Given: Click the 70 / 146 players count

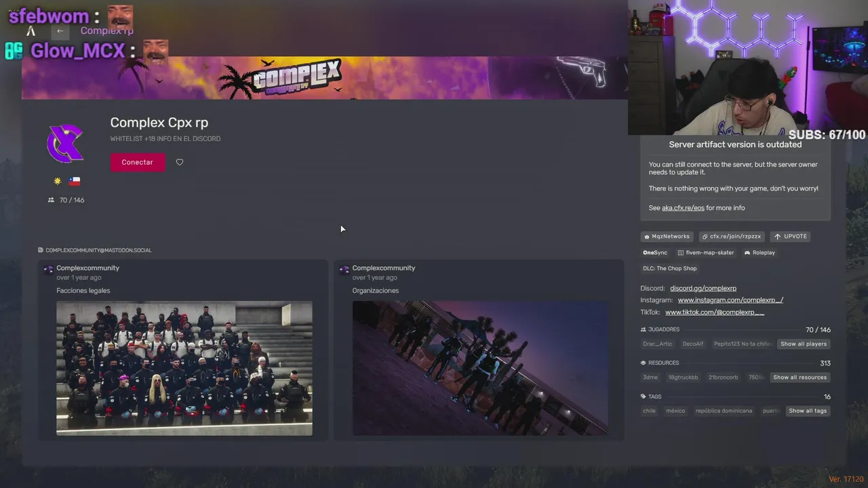Looking at the screenshot, I should [66, 200].
